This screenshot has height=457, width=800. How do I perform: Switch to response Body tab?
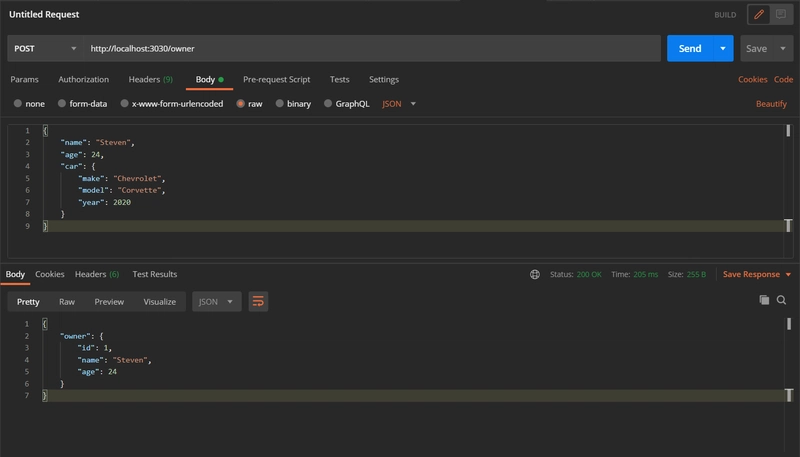(x=15, y=274)
